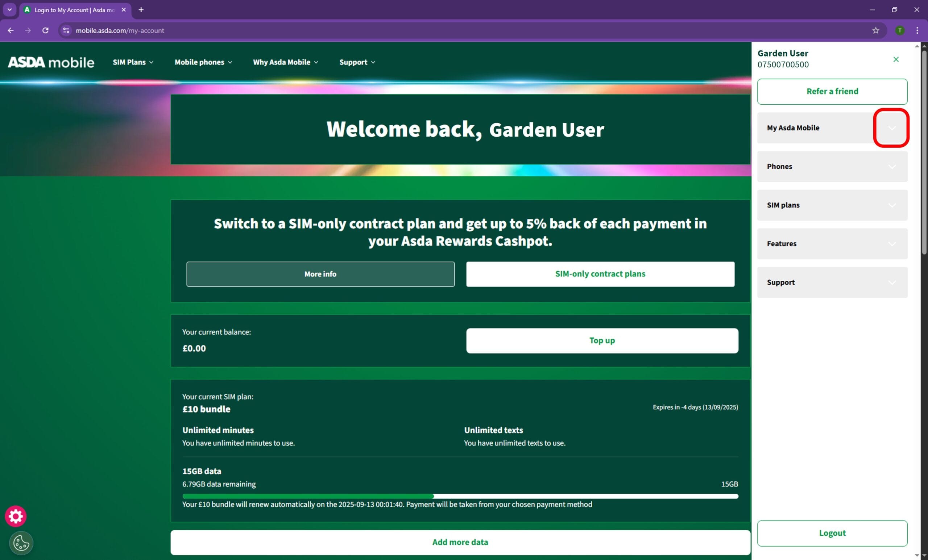
Task: Click the Refer a friend button
Action: pyautogui.click(x=832, y=91)
